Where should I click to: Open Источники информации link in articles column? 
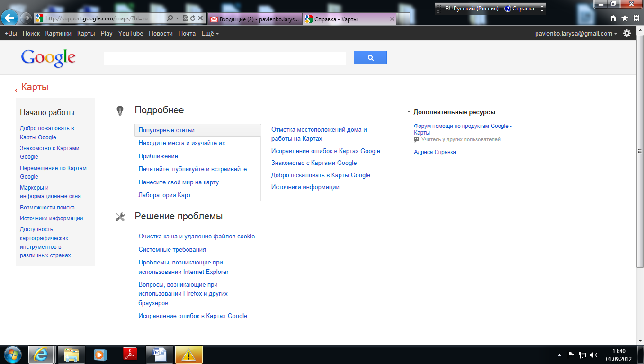point(305,187)
